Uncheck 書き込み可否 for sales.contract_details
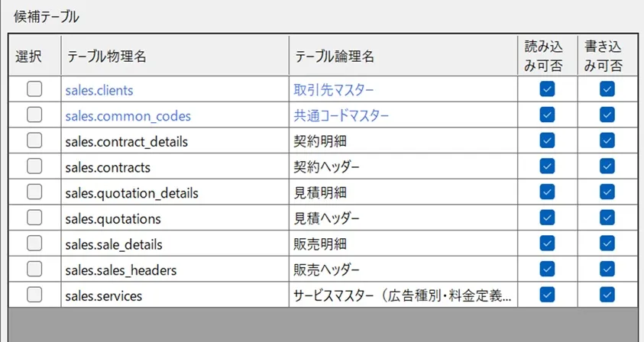Viewport: 644px width, 342px height. (607, 140)
